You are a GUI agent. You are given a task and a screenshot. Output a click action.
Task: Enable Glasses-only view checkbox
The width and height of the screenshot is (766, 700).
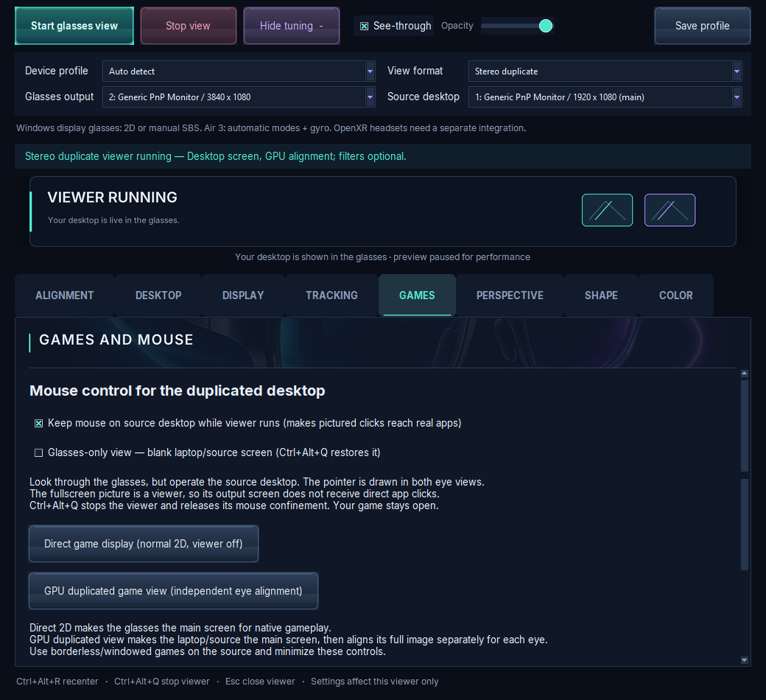coord(38,452)
